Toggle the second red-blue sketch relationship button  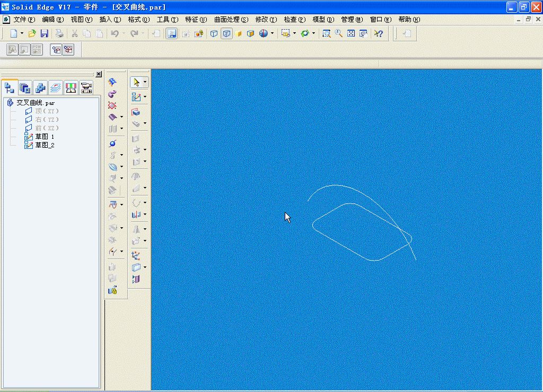(x=68, y=50)
